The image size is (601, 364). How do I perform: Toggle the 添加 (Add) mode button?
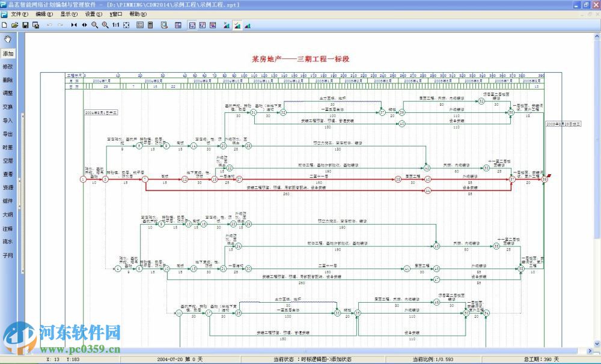(x=8, y=53)
